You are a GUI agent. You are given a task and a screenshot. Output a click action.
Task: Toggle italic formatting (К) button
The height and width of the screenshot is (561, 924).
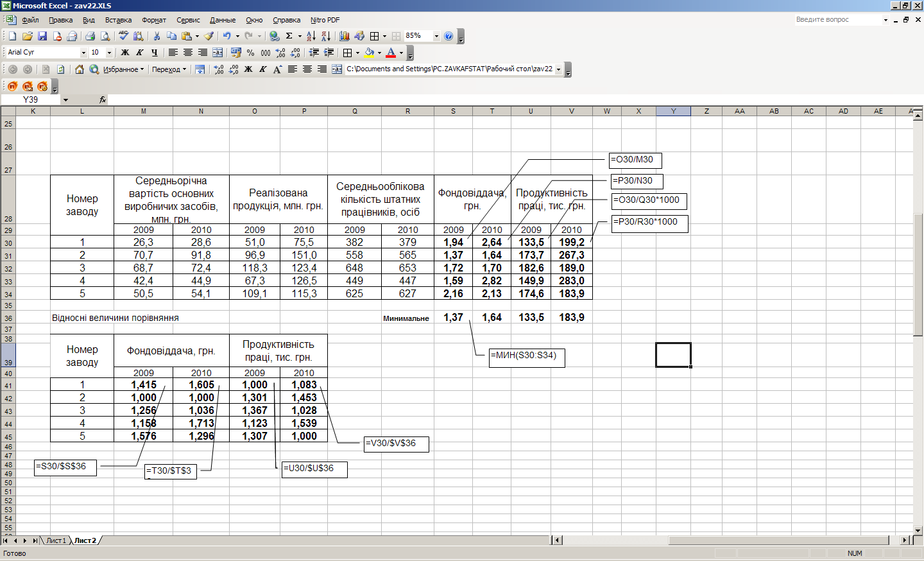140,53
